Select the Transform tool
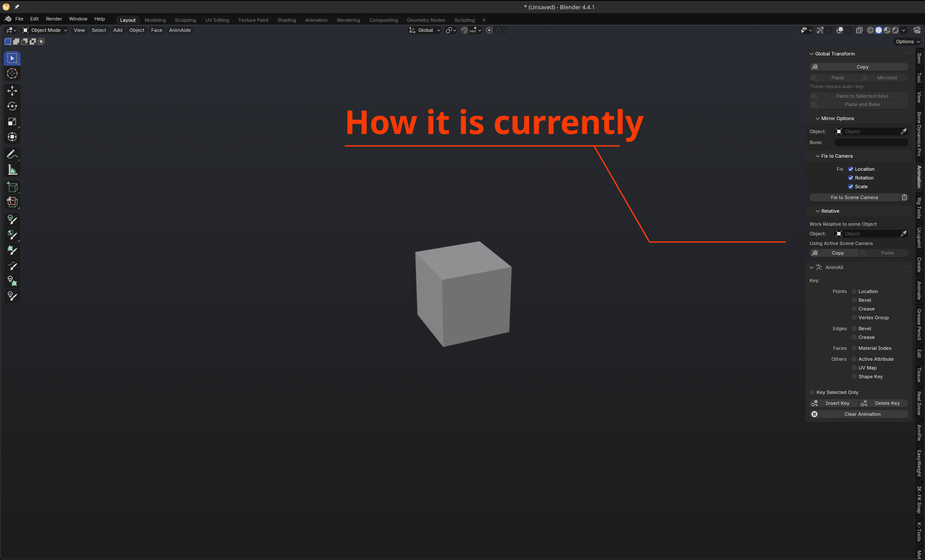 point(12,137)
